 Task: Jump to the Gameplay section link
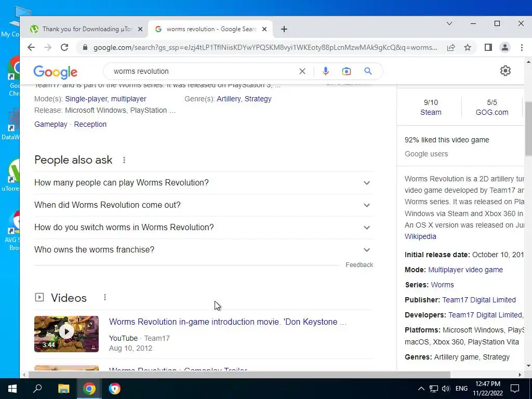pyautogui.click(x=51, y=124)
